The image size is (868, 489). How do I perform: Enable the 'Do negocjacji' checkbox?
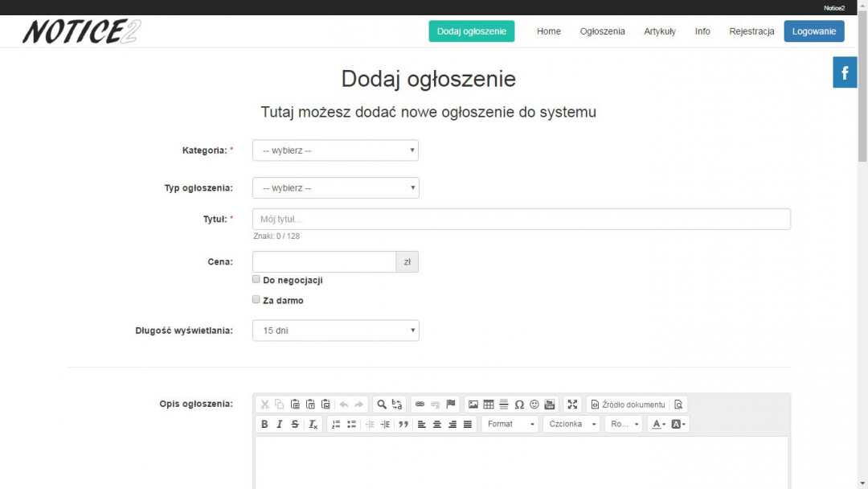pyautogui.click(x=256, y=280)
